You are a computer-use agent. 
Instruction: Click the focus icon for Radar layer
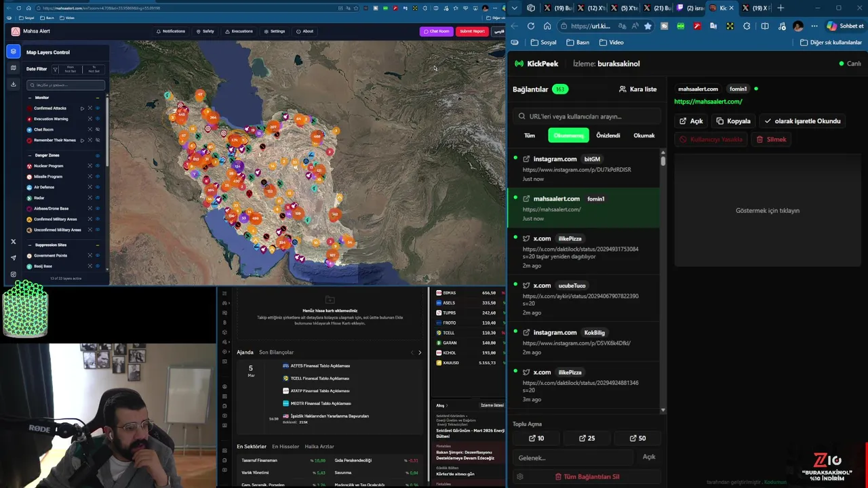pyautogui.click(x=90, y=198)
